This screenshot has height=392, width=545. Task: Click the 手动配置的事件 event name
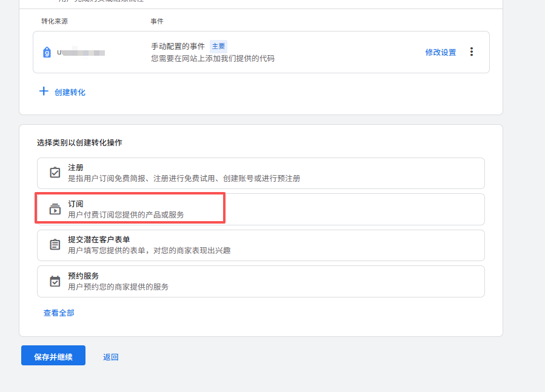click(x=178, y=46)
